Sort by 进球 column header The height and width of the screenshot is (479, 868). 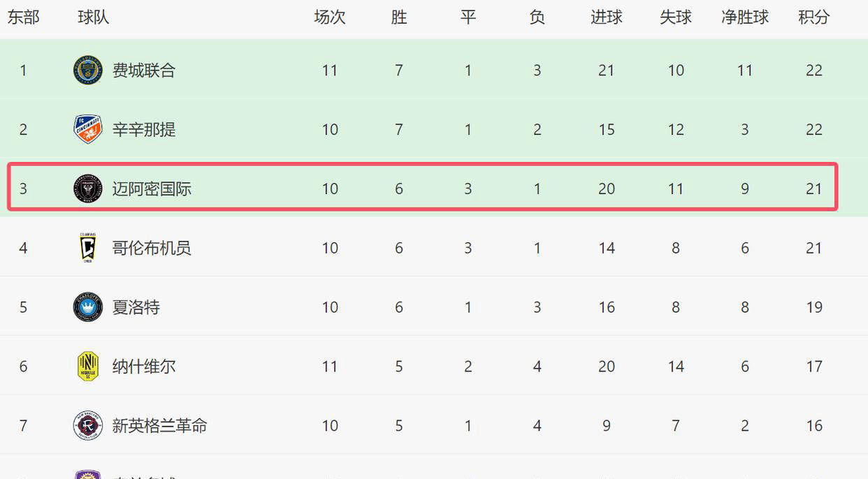point(607,17)
